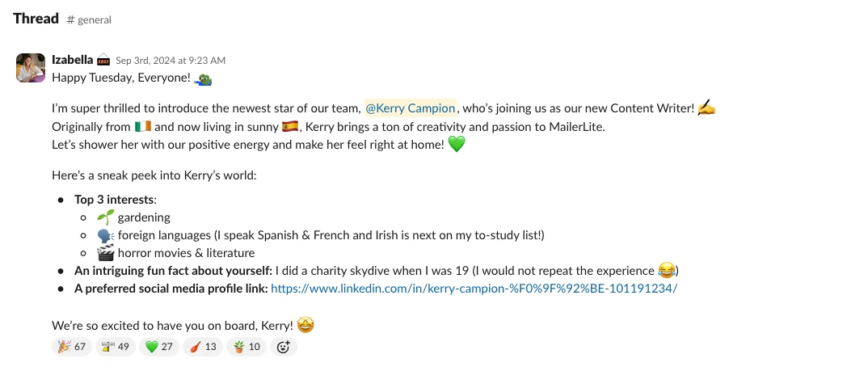
Task: Click the @Kerry Campion mention
Action: tap(411, 108)
